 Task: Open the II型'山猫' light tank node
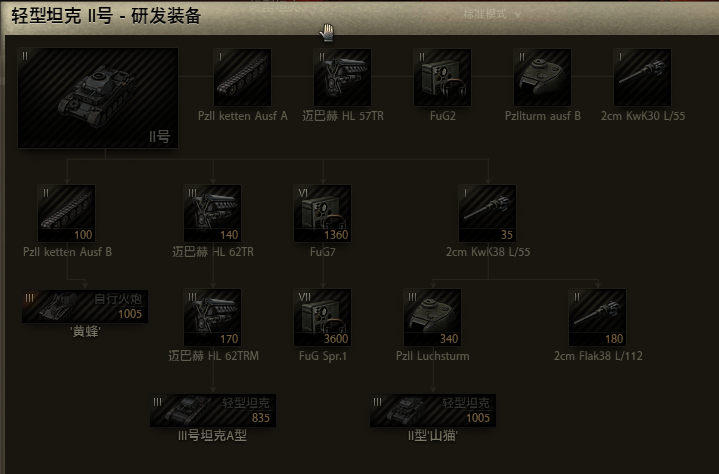coord(433,410)
